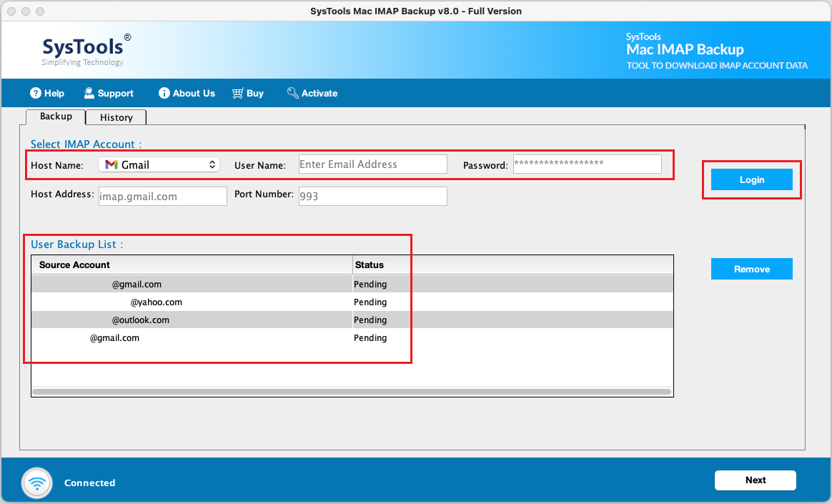Click Pending status of @outlook.com row
The height and width of the screenshot is (504, 832).
[x=370, y=320]
